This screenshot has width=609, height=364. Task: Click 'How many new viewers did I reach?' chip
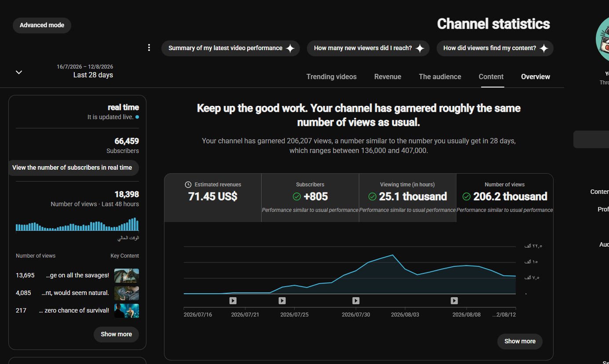(x=369, y=48)
